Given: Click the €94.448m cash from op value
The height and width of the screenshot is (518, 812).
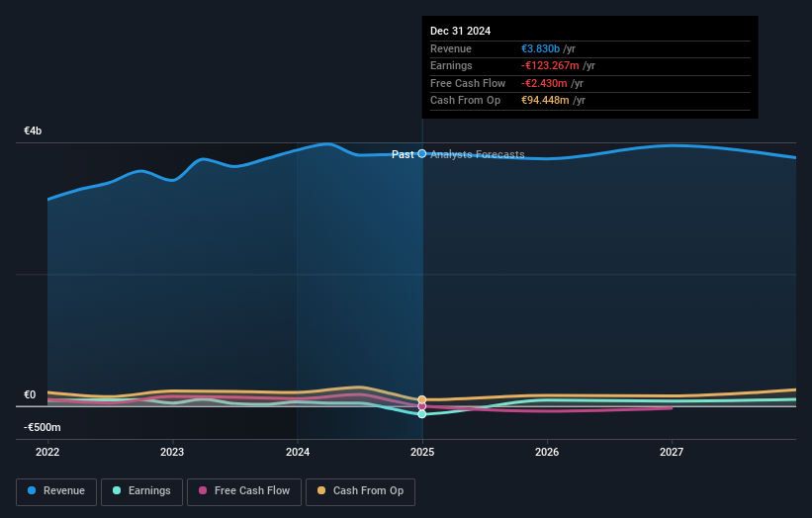Looking at the screenshot, I should point(545,101).
